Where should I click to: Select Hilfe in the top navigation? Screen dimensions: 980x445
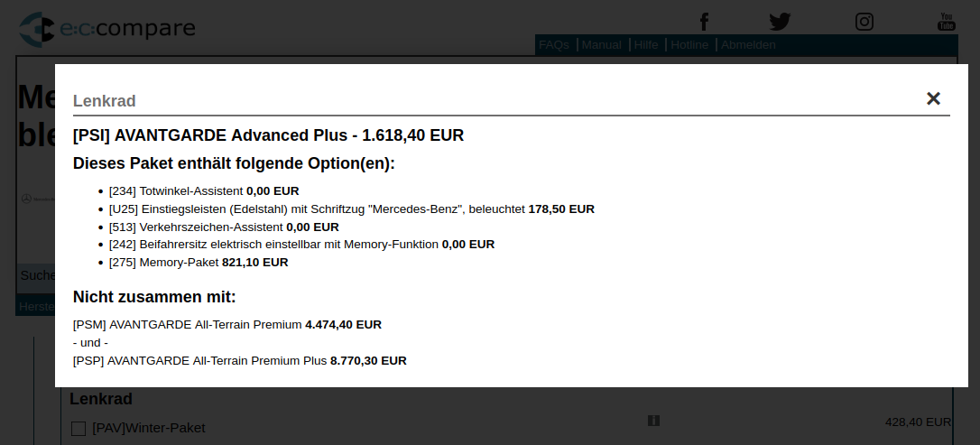tap(645, 45)
